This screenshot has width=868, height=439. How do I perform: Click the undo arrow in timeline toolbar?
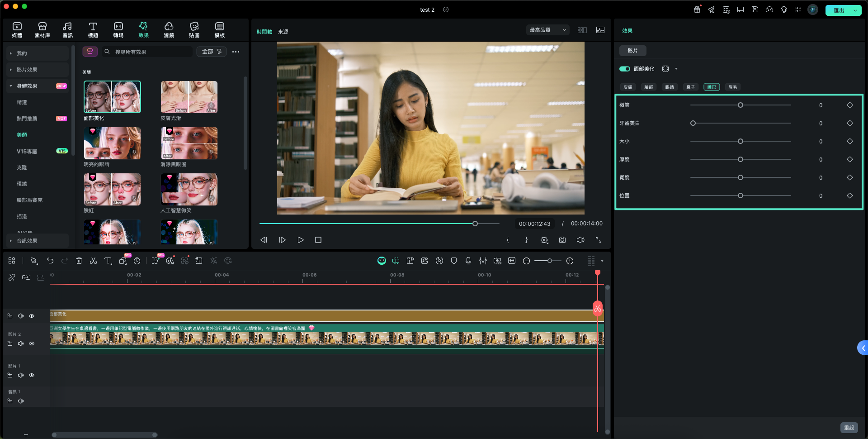click(x=50, y=261)
